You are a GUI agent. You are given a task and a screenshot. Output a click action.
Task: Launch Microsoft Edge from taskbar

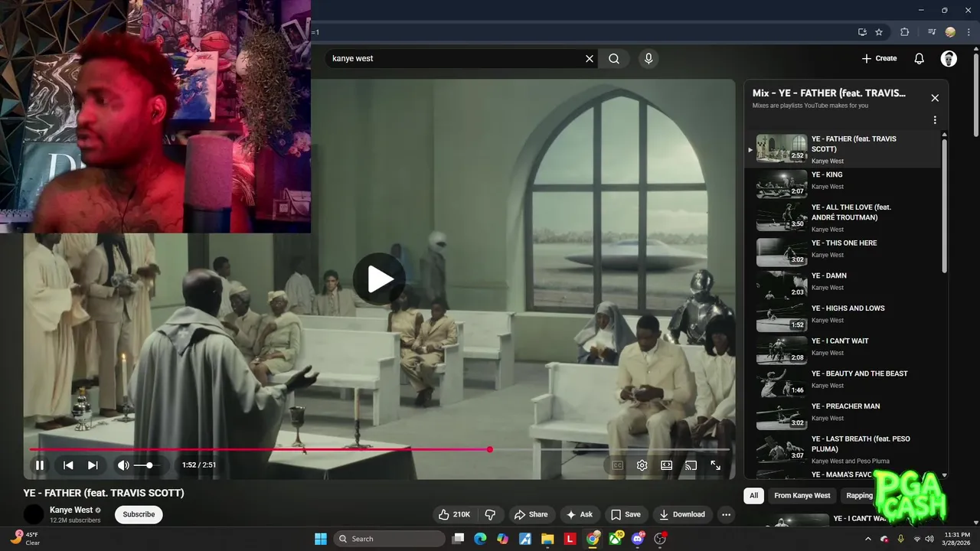480,539
